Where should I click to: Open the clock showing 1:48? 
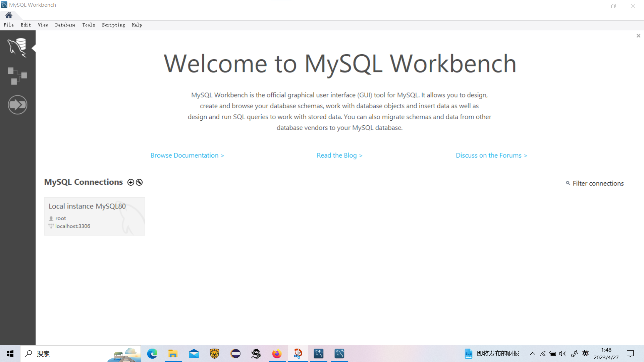pos(606,354)
